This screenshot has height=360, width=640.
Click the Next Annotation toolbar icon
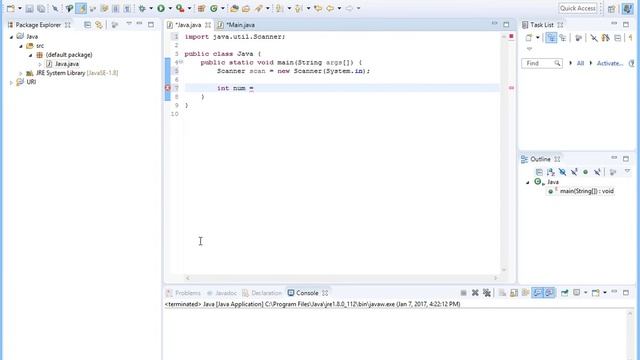(279, 8)
